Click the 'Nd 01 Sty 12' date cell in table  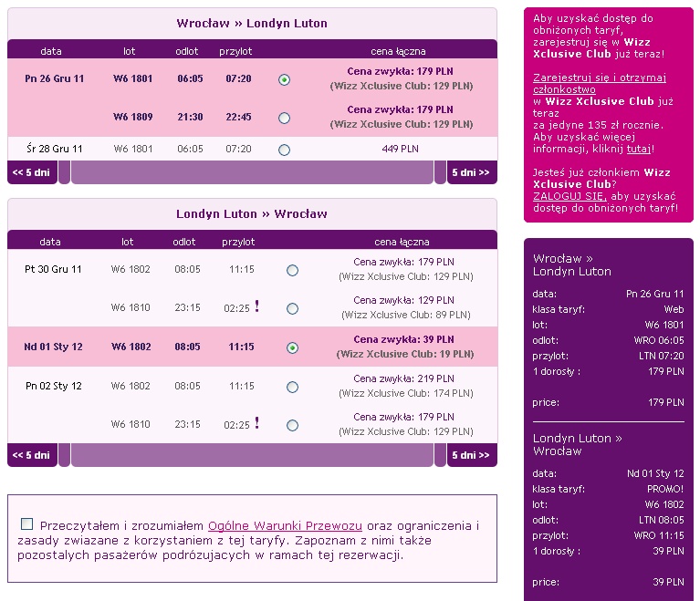coord(53,347)
